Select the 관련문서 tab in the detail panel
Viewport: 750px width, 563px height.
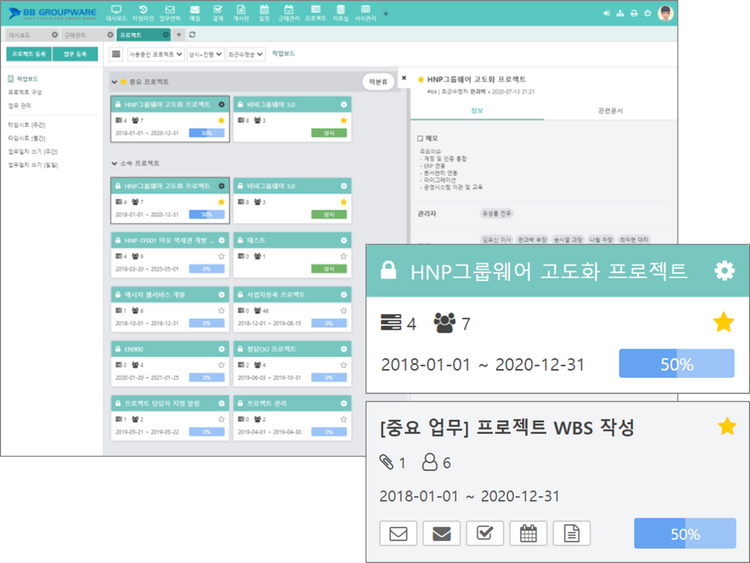coord(610,110)
